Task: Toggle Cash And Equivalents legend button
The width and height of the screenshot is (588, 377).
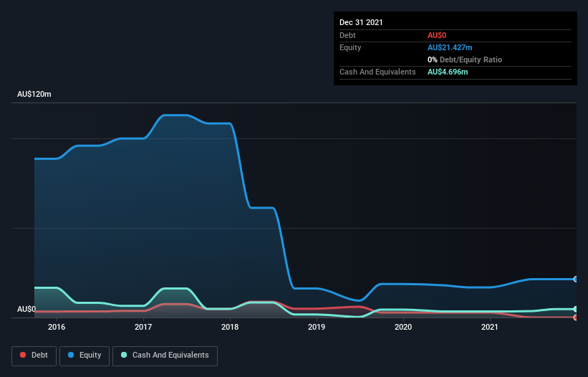Action: 165,355
